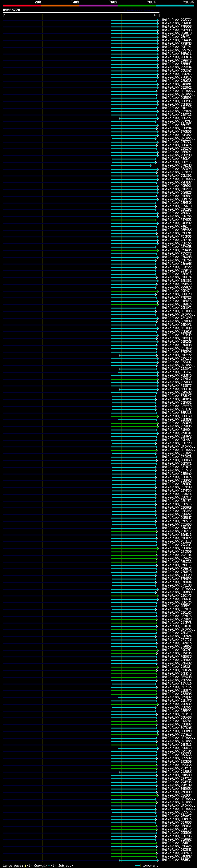The image size is (197, 868).
Task: Select label UniRef100_A9SXU4
Action: tap(177, 67)
